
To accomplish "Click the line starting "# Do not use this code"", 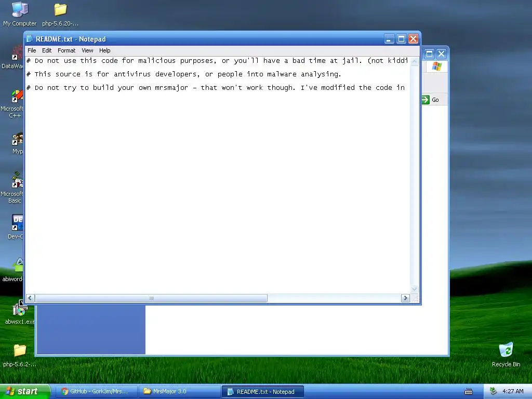I will (x=217, y=61).
